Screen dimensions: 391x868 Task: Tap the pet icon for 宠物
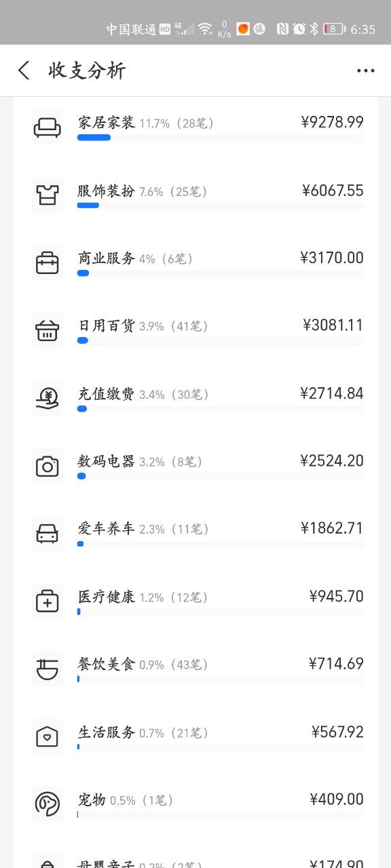(47, 804)
